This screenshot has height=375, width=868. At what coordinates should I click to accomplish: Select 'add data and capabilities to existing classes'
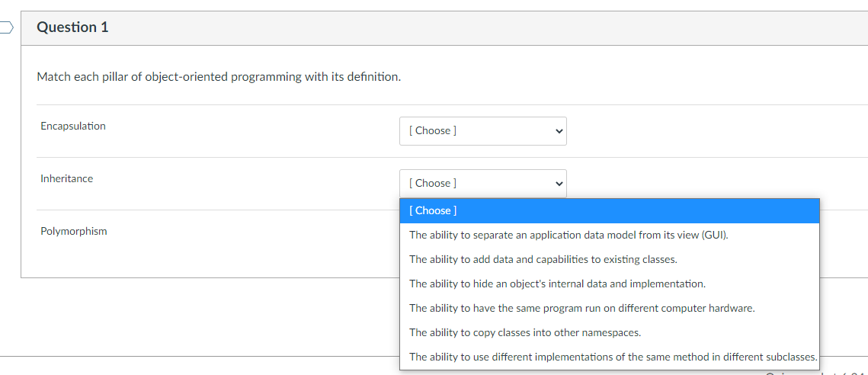543,259
